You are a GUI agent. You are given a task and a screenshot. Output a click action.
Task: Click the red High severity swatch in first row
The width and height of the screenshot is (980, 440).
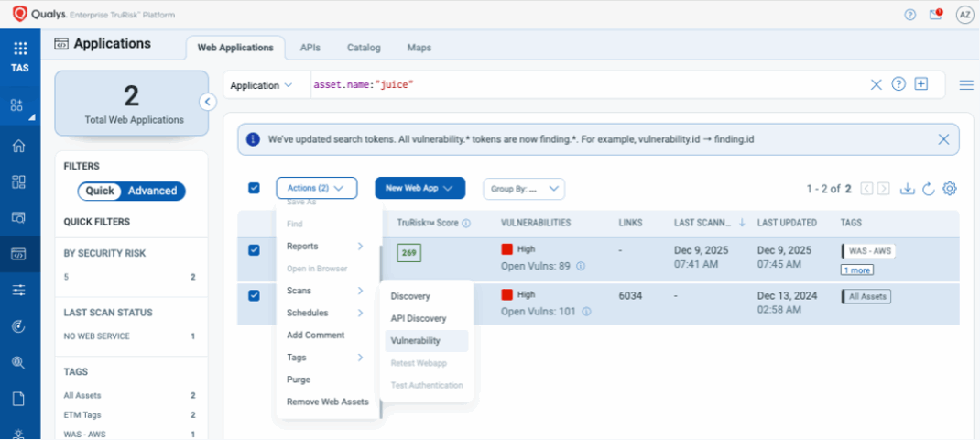tap(506, 249)
